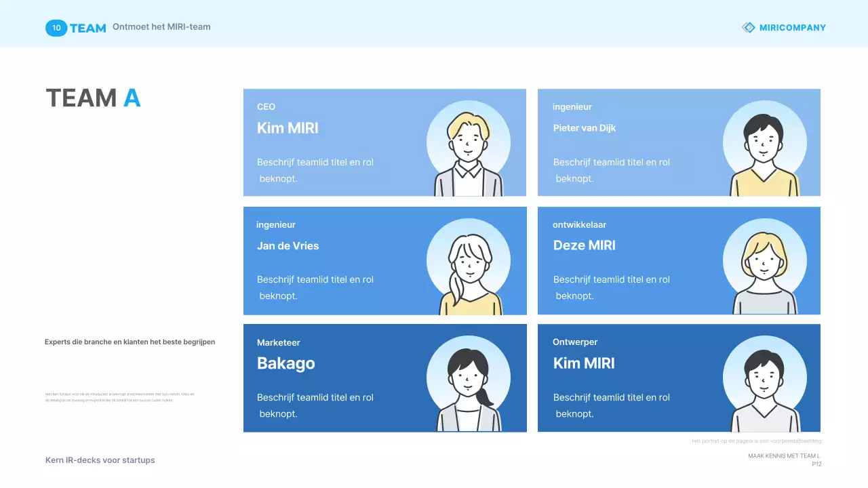Click 'Experts die branche en klanten' tagline
The image size is (868, 488).
click(130, 342)
